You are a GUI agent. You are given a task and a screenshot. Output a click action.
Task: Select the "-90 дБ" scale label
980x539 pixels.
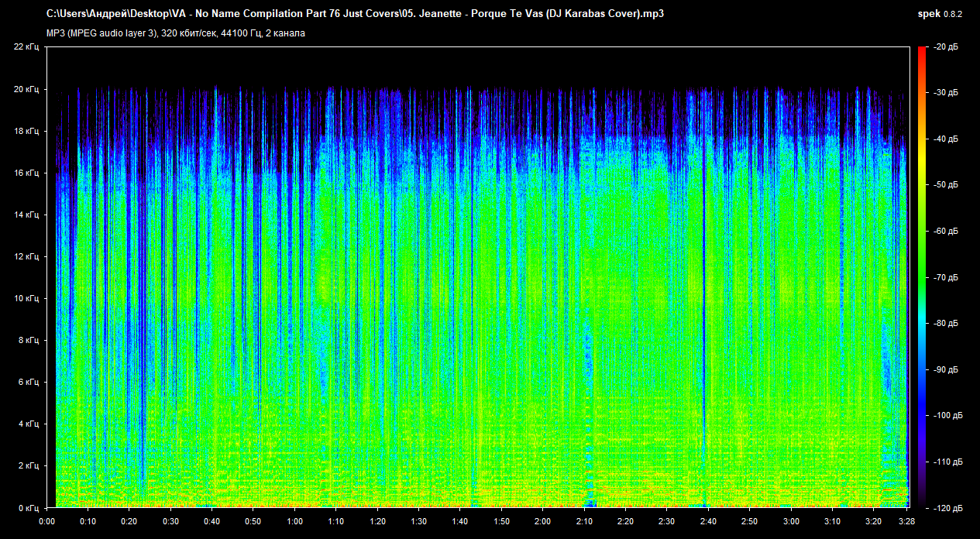[946, 369]
